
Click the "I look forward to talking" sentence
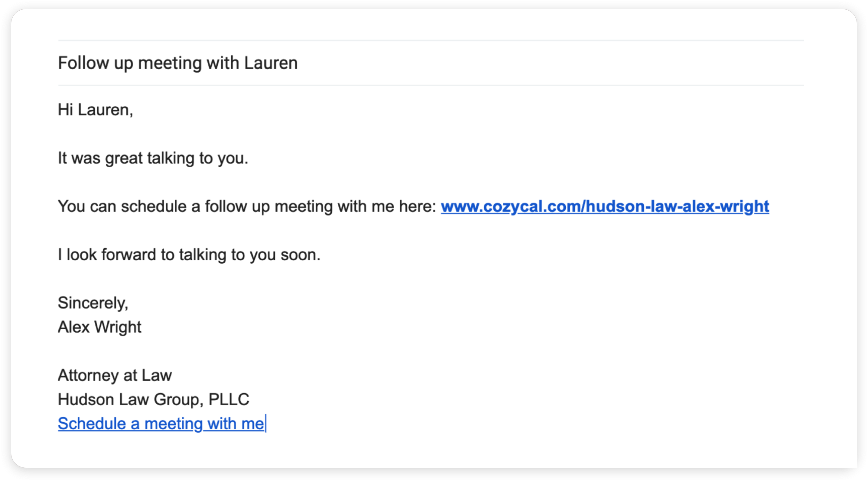(x=189, y=255)
